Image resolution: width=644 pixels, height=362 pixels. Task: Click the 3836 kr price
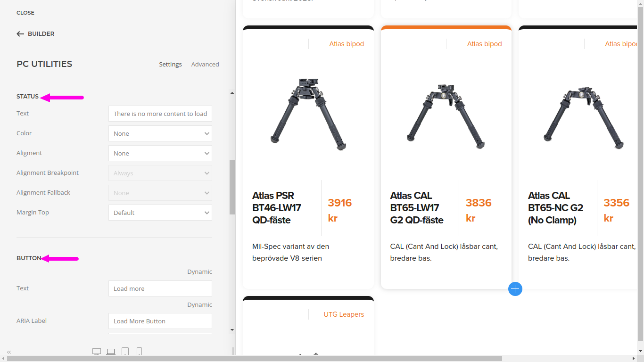pos(479,210)
